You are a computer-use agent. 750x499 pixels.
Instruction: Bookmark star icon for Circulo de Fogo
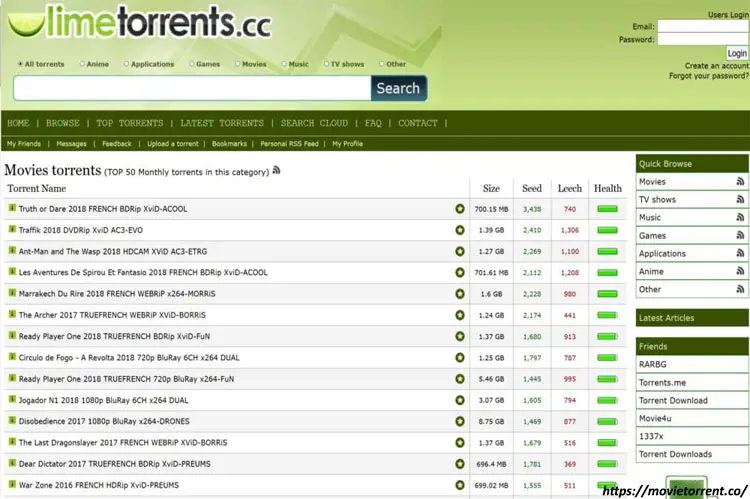click(x=460, y=357)
